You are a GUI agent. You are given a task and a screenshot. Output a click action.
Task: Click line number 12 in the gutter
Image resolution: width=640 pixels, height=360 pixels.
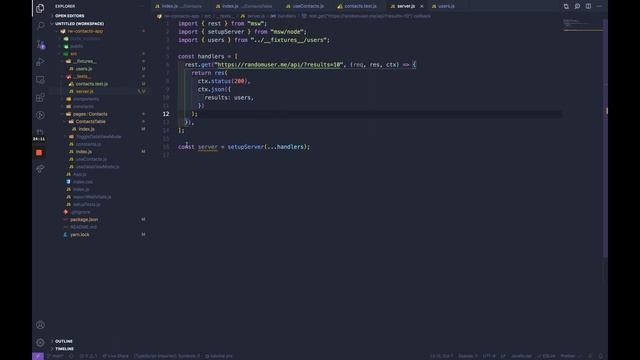[166, 114]
